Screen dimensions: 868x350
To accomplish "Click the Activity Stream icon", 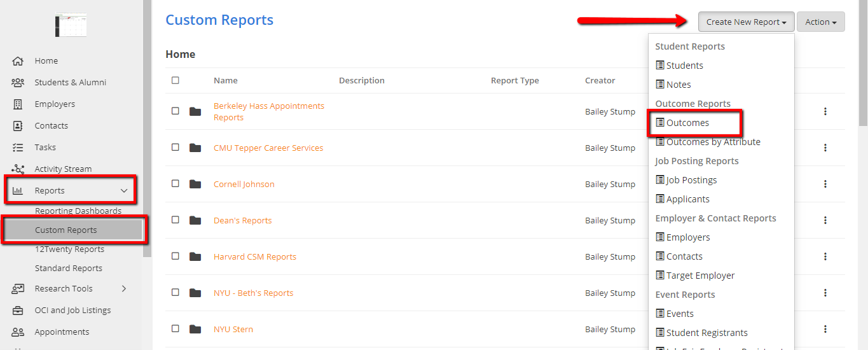I will click(x=18, y=169).
